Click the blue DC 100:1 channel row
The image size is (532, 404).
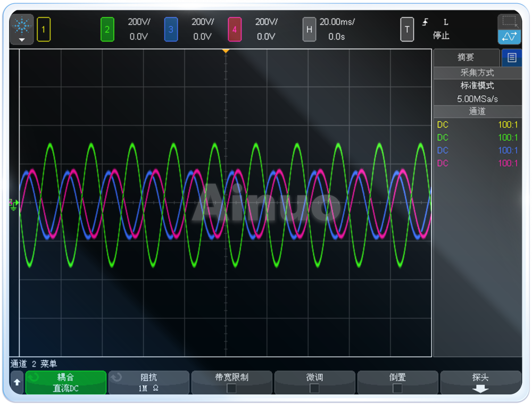point(477,150)
